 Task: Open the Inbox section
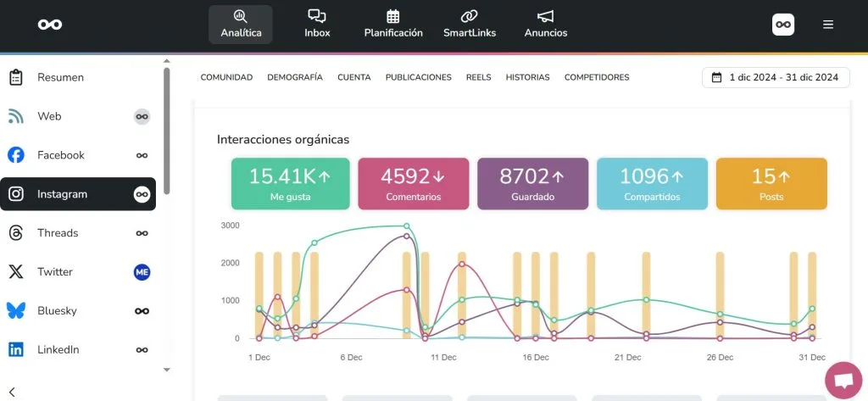click(x=317, y=24)
